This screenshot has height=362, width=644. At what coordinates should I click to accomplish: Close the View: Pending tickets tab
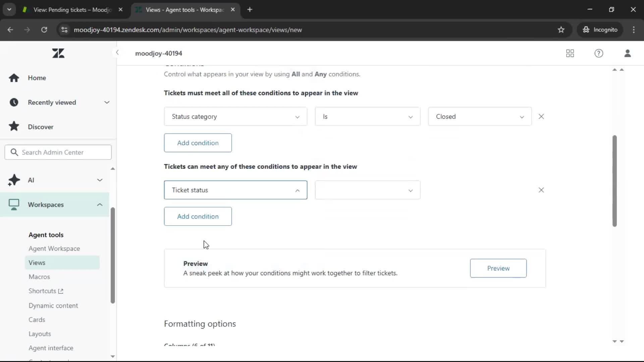pos(120,10)
